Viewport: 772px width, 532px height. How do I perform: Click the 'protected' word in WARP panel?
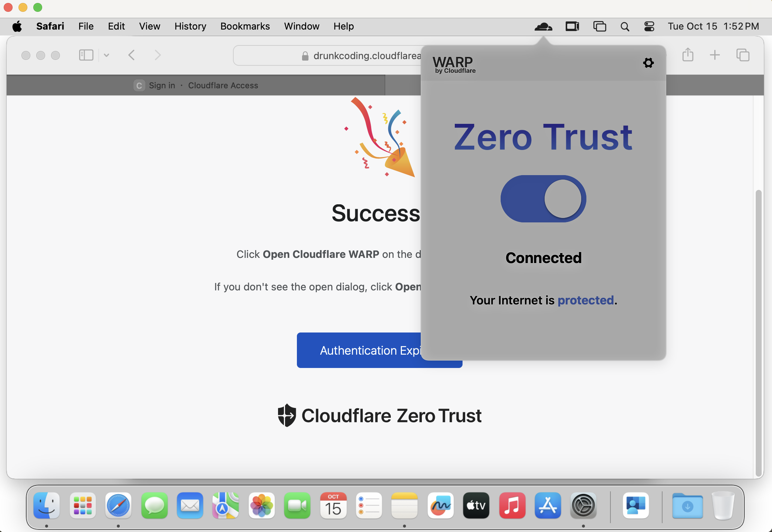point(586,300)
